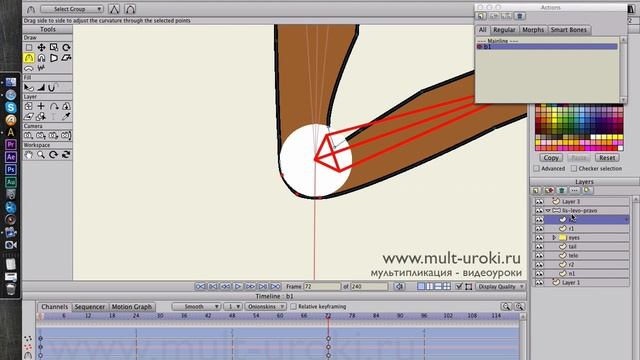Select the Select Points tool
The width and height of the screenshot is (640, 360).
[29, 48]
